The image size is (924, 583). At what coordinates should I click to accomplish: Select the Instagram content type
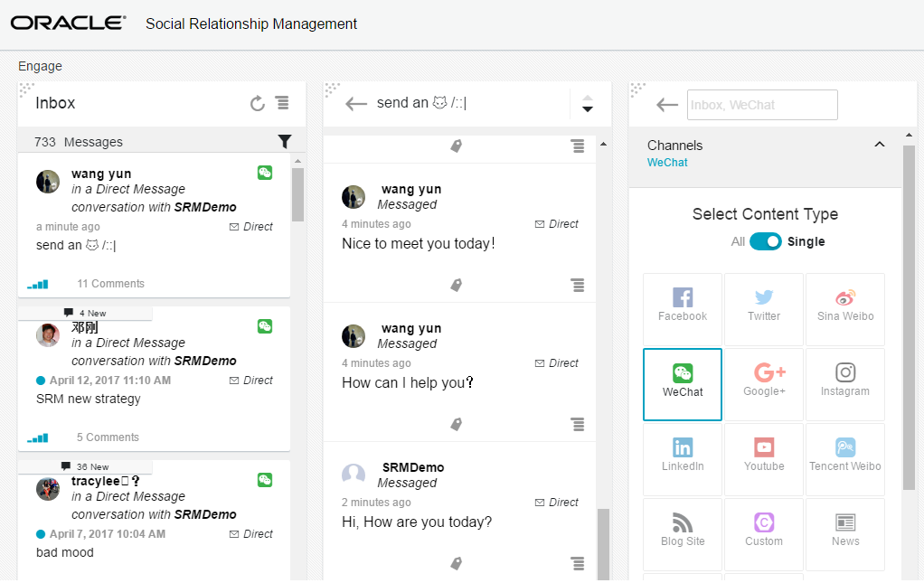point(844,384)
